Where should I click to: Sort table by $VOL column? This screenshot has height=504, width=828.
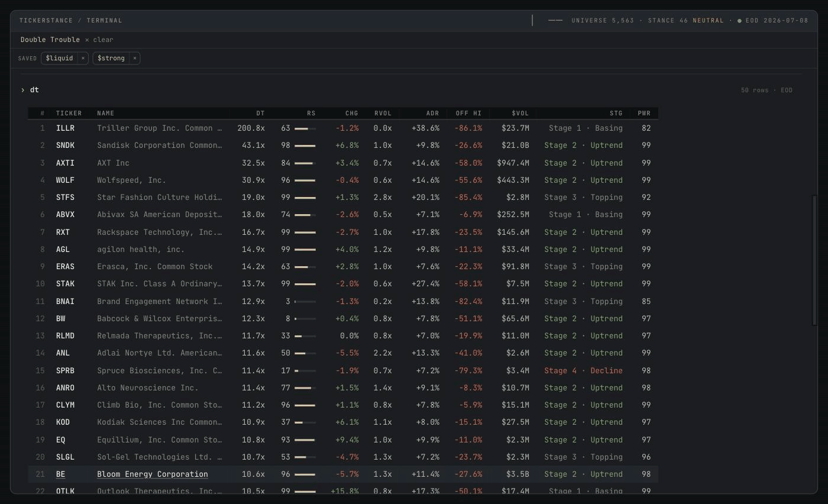click(x=520, y=113)
